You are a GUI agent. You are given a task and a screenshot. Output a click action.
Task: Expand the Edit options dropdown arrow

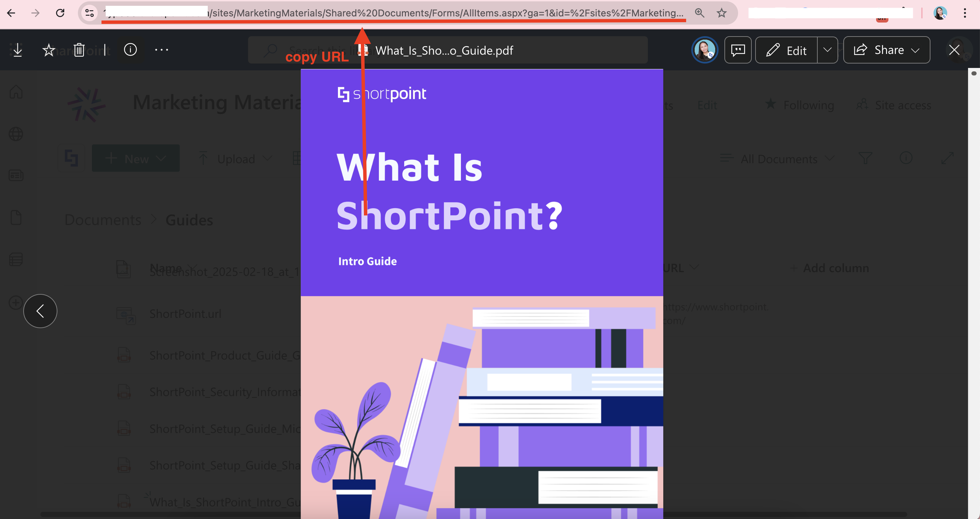[827, 50]
